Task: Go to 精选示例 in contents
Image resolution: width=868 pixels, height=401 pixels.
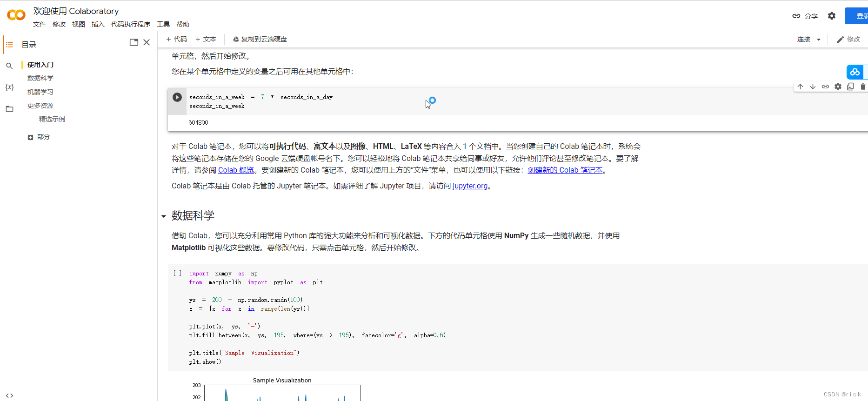Action: click(x=52, y=119)
